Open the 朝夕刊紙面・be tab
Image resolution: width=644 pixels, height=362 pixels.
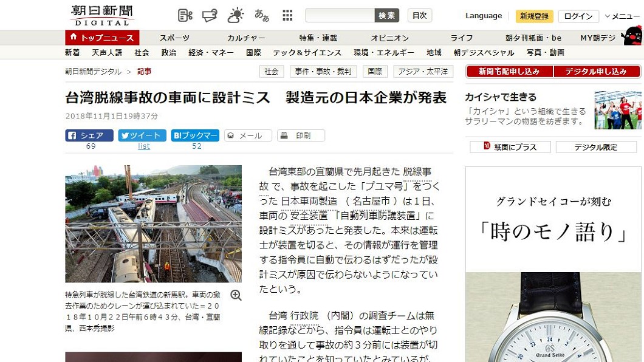pyautogui.click(x=533, y=38)
